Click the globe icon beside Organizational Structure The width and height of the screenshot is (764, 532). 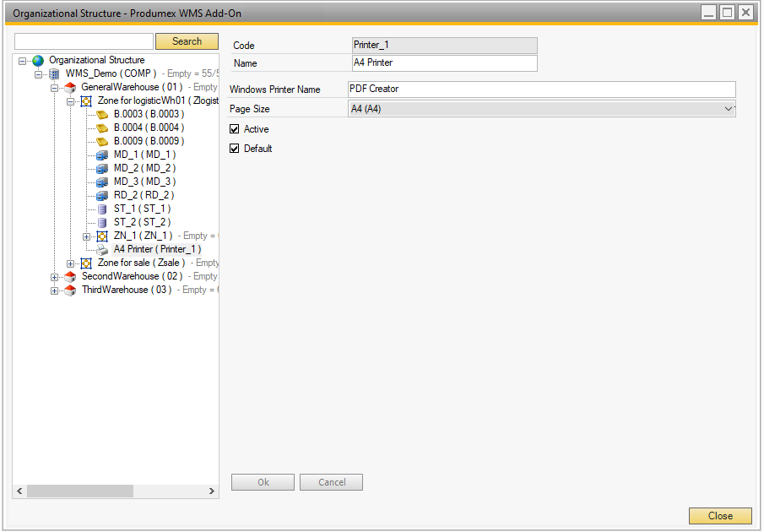[x=38, y=61]
